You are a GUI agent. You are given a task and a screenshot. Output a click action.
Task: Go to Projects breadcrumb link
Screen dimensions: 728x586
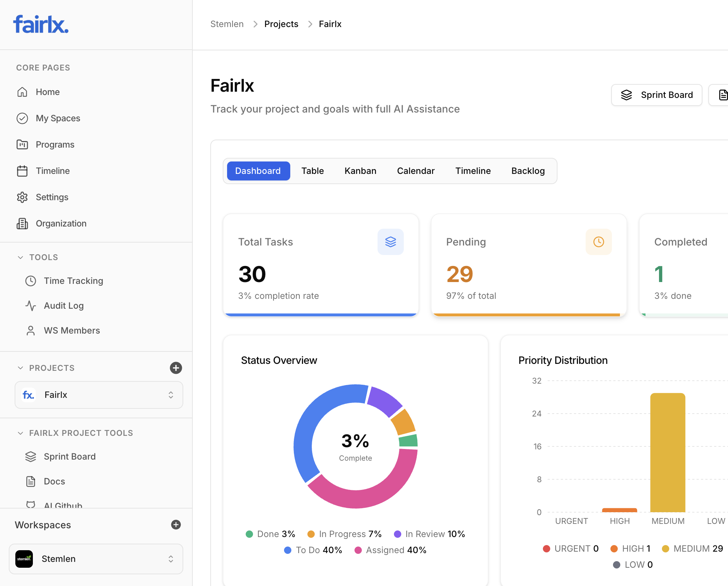[x=281, y=24]
